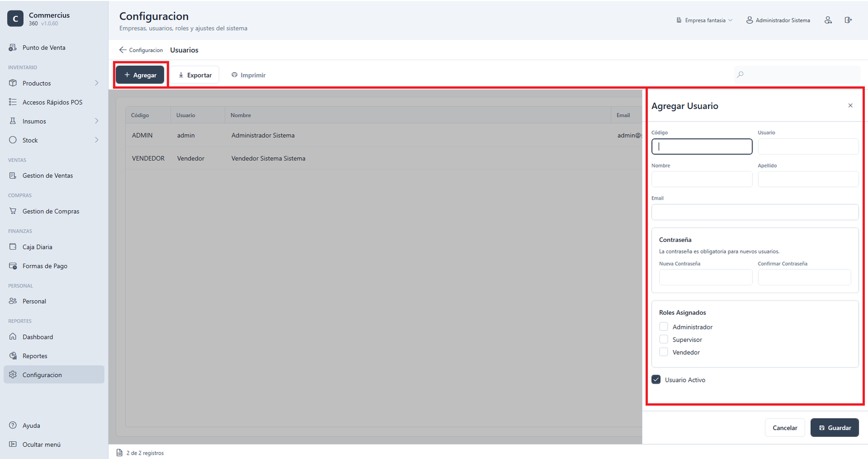Viewport: 868px width, 459px height.
Task: Click the Insumos flask icon
Action: [x=12, y=121]
